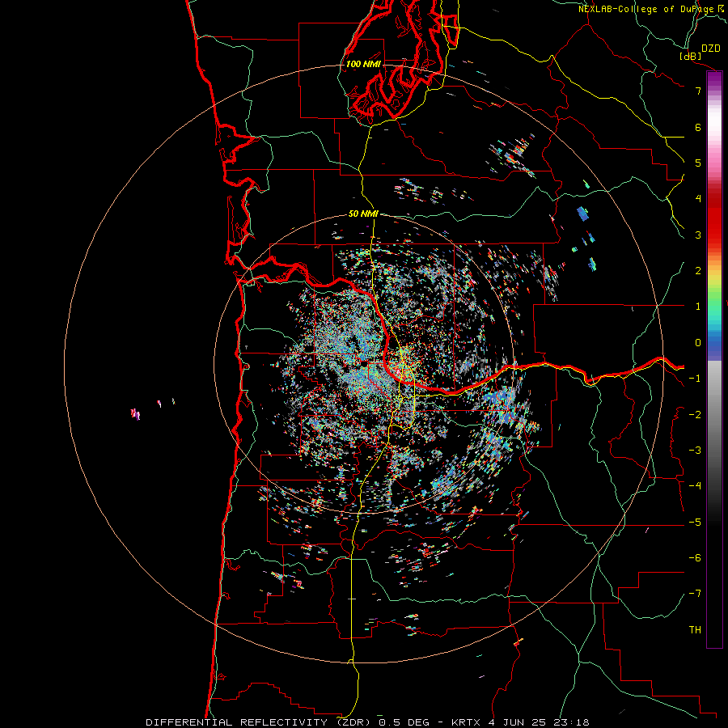This screenshot has width=728, height=728.
Task: Click the 0.5 DEG elevation text
Action: (407, 722)
